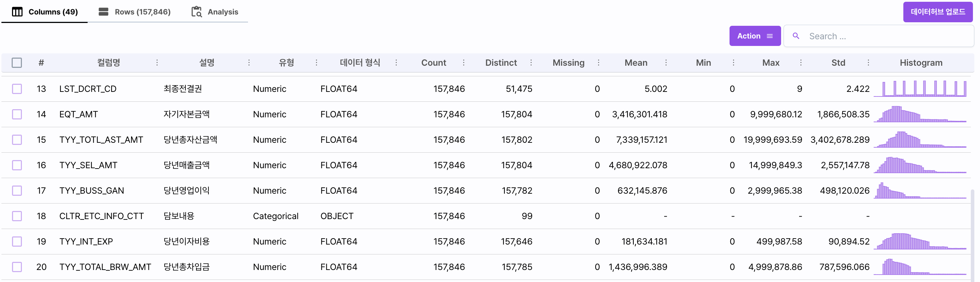Sort by the 컬럼명 column header
This screenshot has height=282, width=980.
(x=109, y=63)
